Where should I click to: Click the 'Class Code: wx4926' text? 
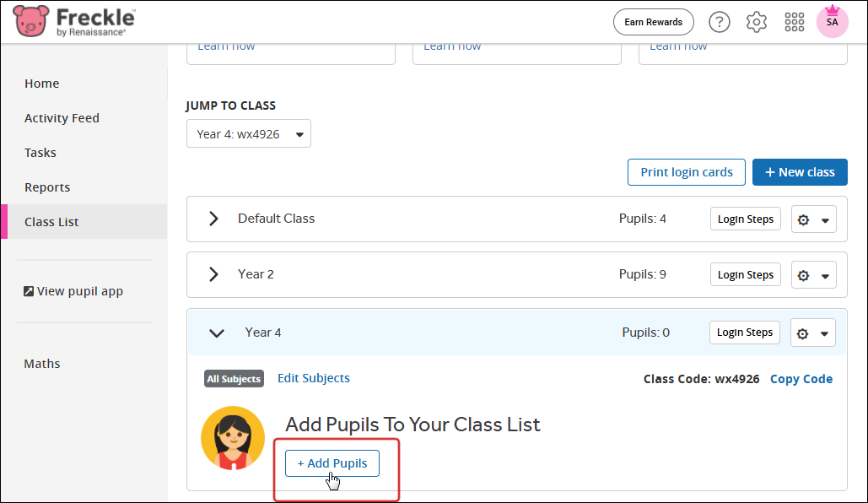pos(701,379)
